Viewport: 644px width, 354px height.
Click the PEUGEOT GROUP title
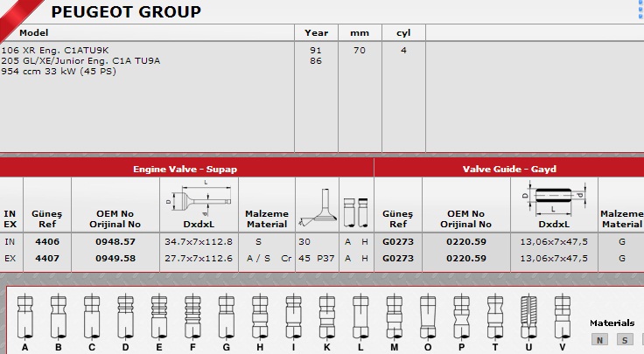(x=126, y=12)
